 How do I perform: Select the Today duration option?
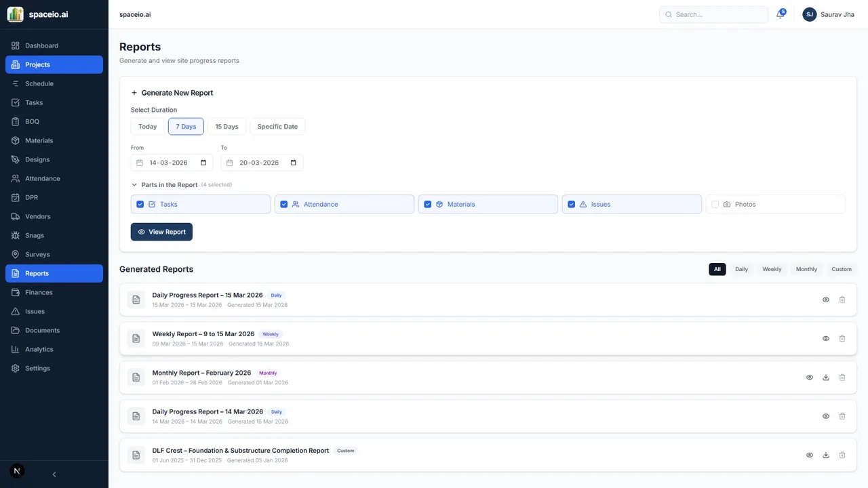(x=148, y=127)
